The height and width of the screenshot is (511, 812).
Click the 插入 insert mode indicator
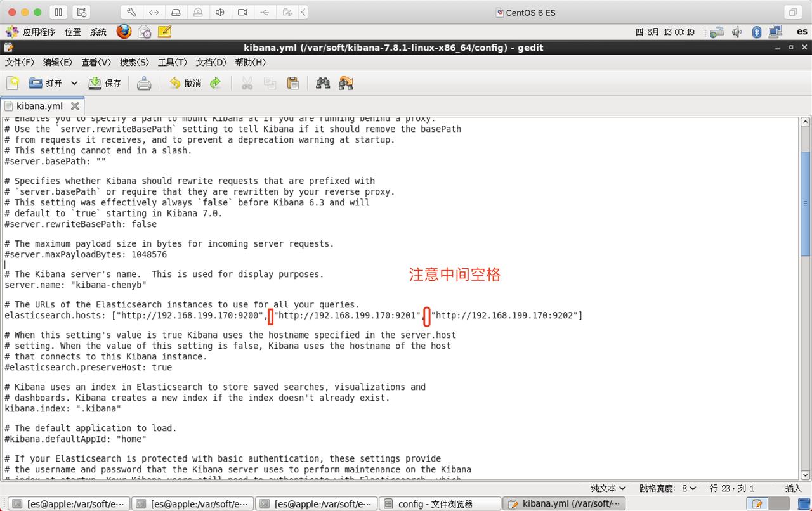[793, 488]
